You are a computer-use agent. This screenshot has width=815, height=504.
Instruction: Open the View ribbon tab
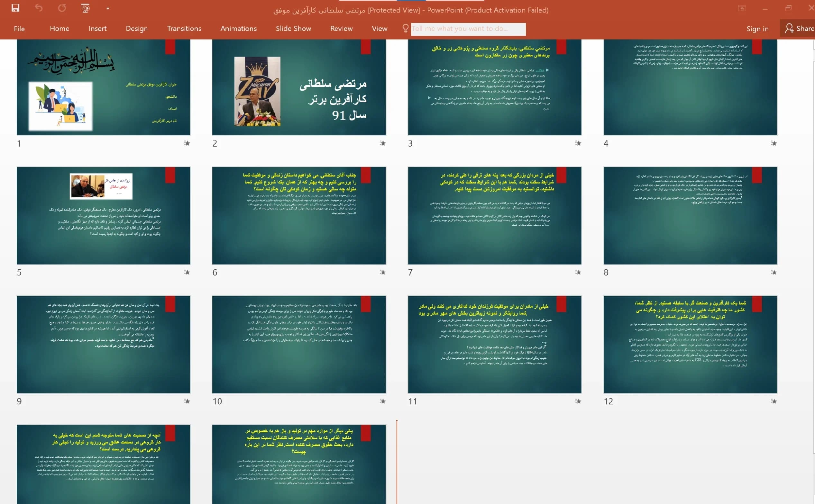click(x=380, y=29)
